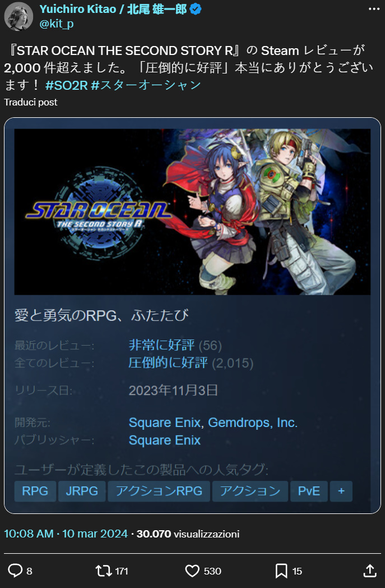The height and width of the screenshot is (588, 385).
Task: Open the share upload icon
Action: (x=370, y=571)
